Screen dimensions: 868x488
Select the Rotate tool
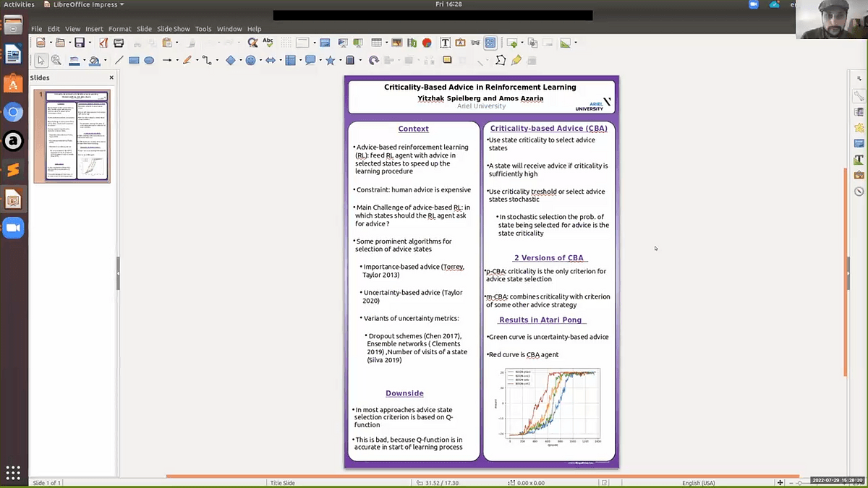[x=374, y=60]
